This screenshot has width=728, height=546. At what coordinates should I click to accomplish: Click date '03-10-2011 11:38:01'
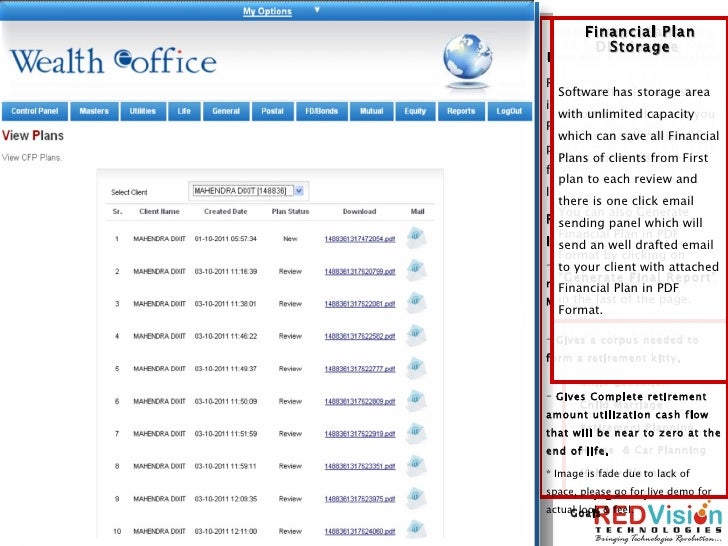(x=226, y=304)
